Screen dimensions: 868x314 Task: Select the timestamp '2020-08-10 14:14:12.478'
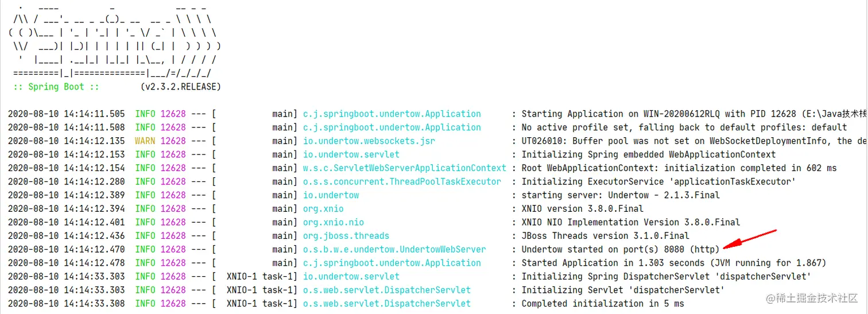pos(66,263)
